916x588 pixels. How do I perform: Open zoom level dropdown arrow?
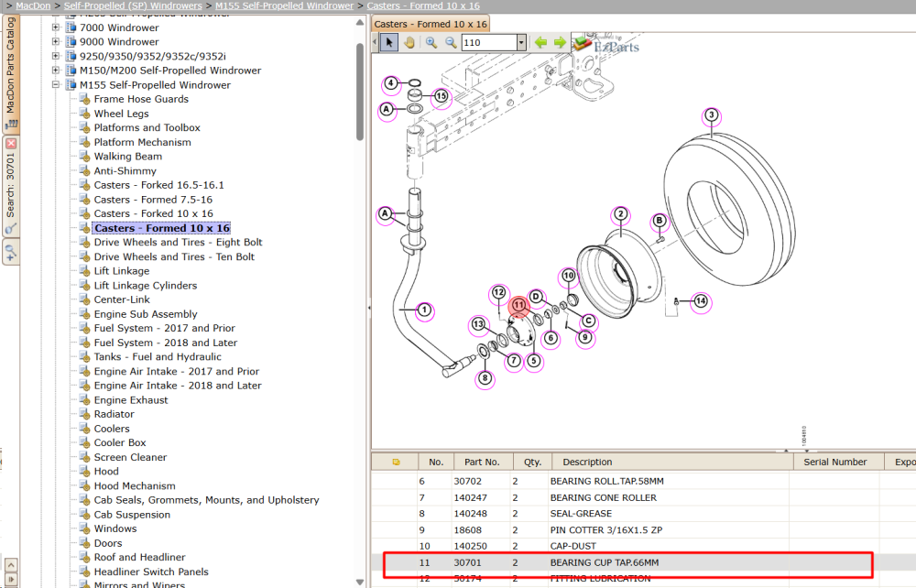[521, 43]
